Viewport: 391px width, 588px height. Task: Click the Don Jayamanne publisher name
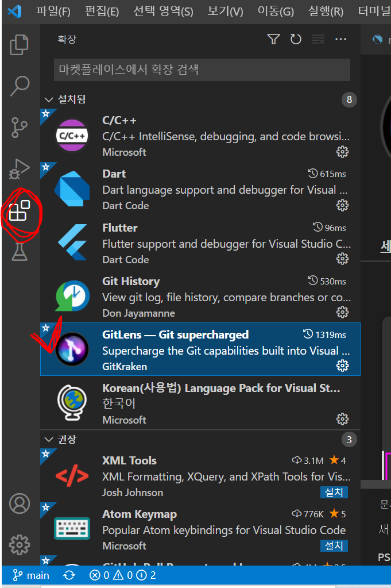pyautogui.click(x=138, y=313)
